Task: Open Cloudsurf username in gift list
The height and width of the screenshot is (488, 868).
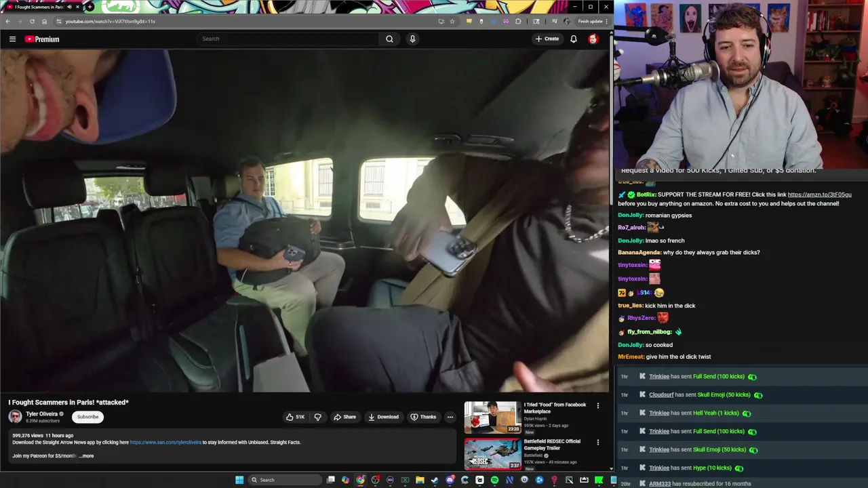Action: pos(661,394)
